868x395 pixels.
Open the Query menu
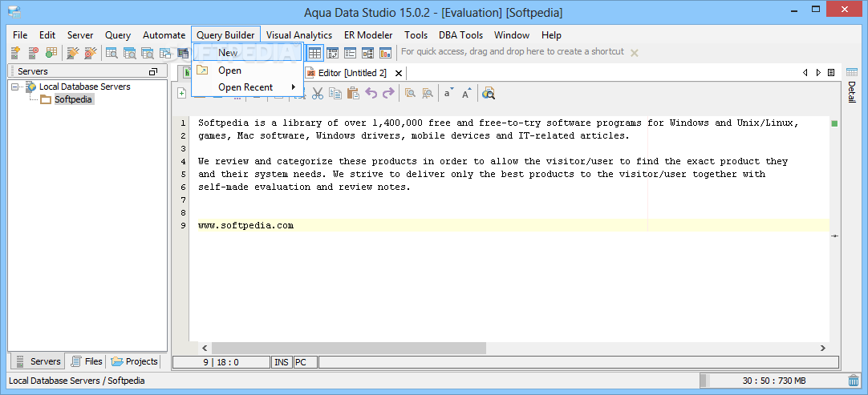coord(118,35)
